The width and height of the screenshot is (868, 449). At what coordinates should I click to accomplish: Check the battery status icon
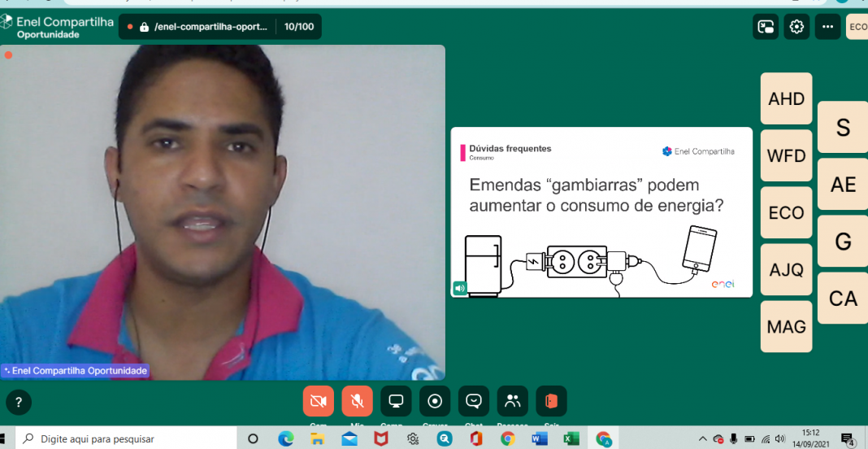(x=749, y=438)
